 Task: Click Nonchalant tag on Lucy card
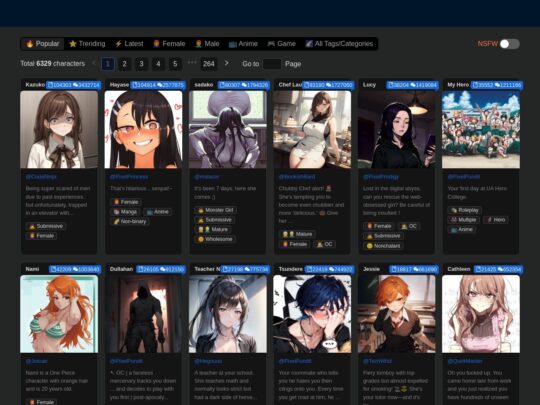pos(383,246)
